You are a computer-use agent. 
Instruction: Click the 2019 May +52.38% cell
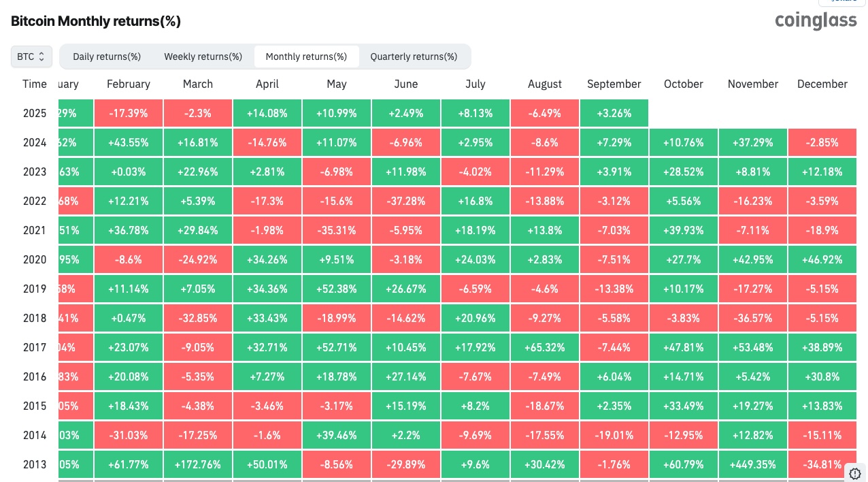[x=336, y=289]
